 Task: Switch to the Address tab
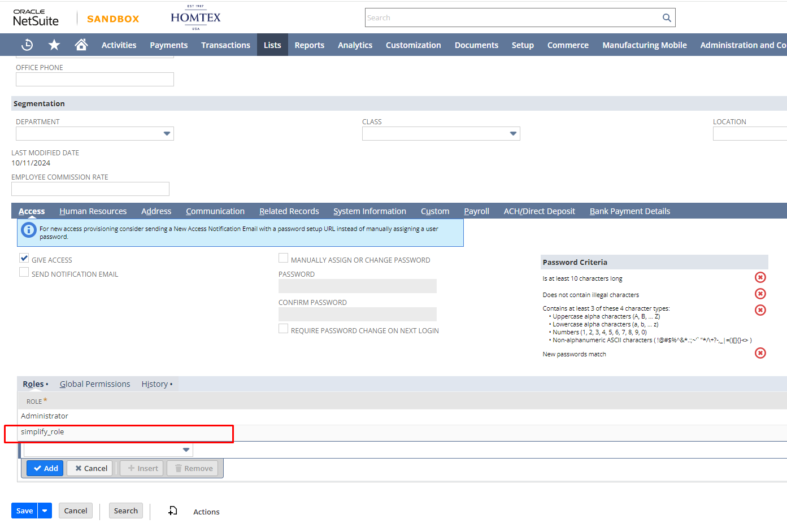pos(156,211)
